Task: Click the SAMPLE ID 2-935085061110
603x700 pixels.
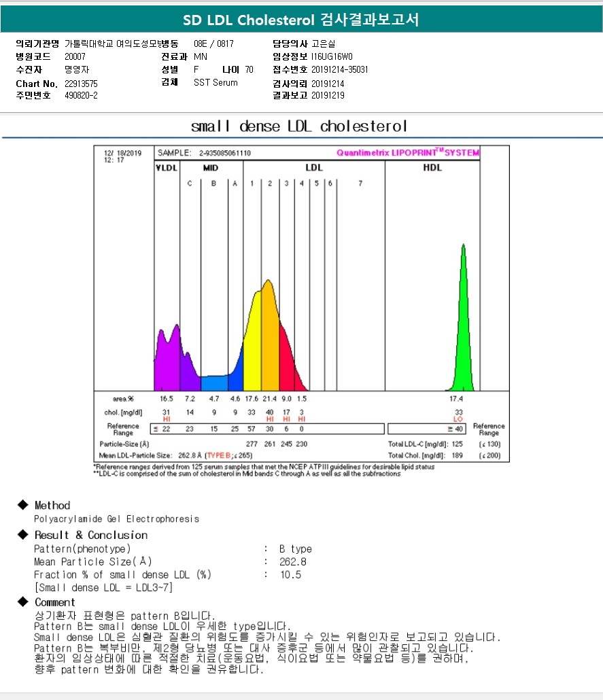Action: 224,154
